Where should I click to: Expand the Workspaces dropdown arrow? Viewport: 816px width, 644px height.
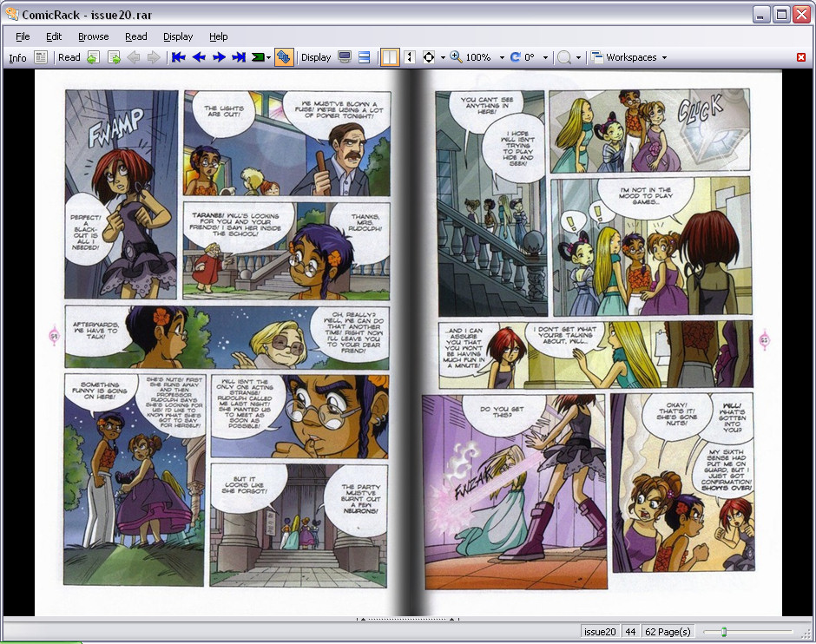click(665, 58)
